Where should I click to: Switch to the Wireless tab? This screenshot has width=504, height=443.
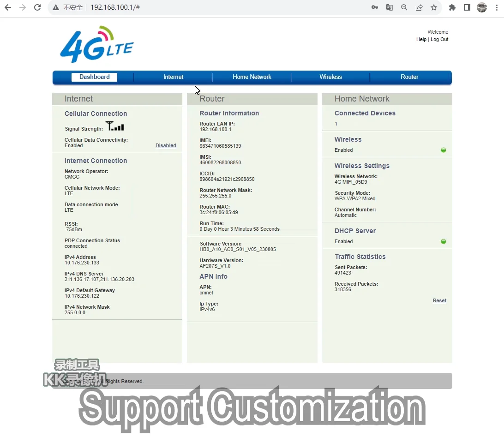tap(330, 77)
